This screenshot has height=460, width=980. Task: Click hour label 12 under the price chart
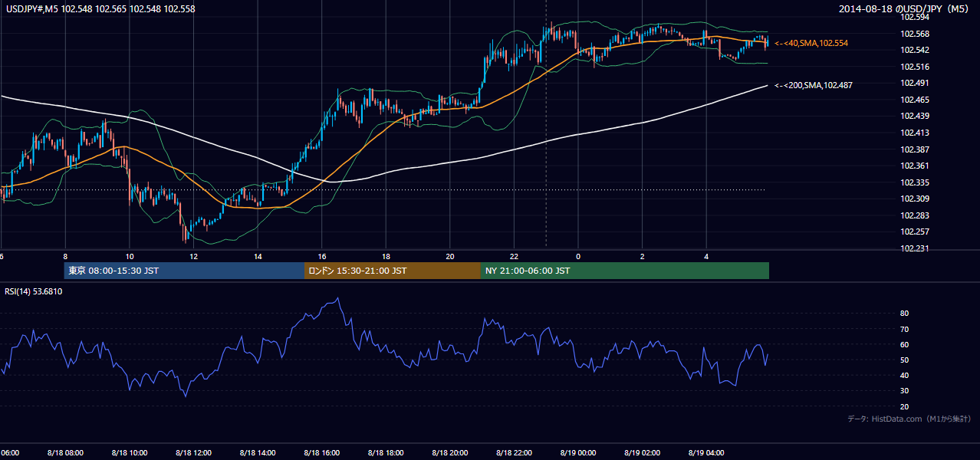point(194,256)
